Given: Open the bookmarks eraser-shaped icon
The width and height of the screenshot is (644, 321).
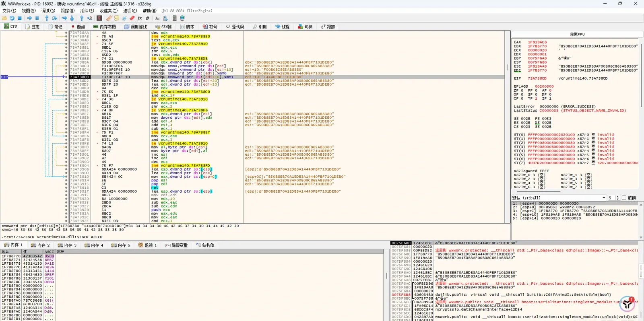Looking at the screenshot, I should pyautogui.click(x=132, y=18).
